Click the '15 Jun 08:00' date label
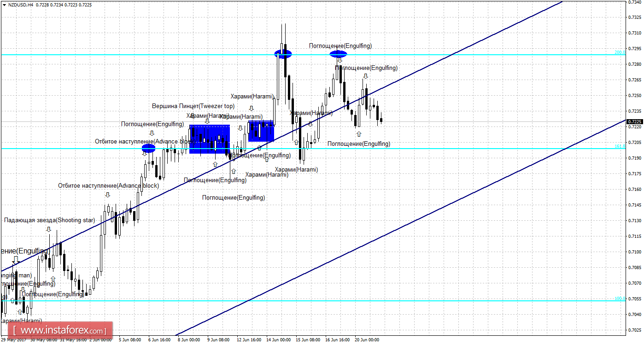This screenshot has height=345, width=644. pos(308,340)
